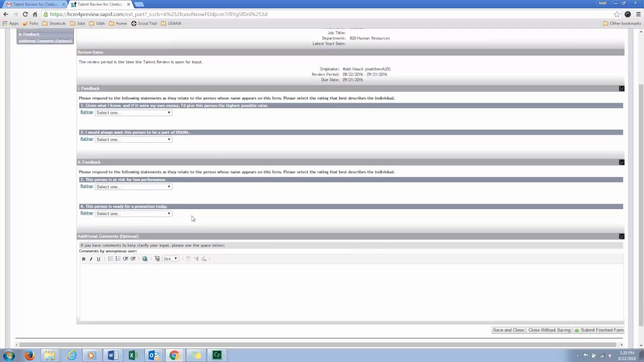Reload the page
Viewport: 644px width, 362px height.
tap(25, 14)
